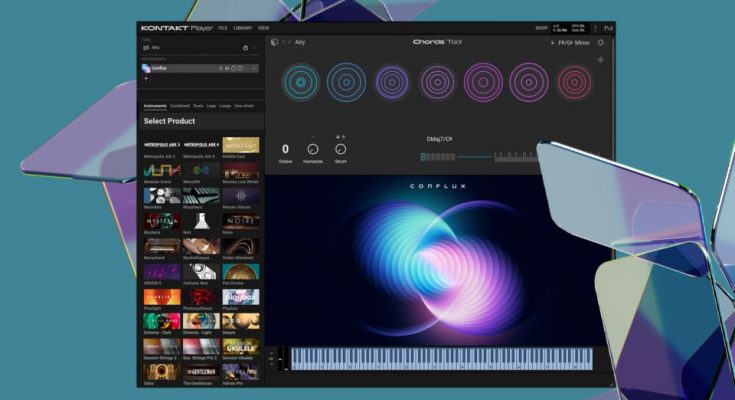Switch to the Combined tab
The image size is (735, 400).
click(x=180, y=106)
